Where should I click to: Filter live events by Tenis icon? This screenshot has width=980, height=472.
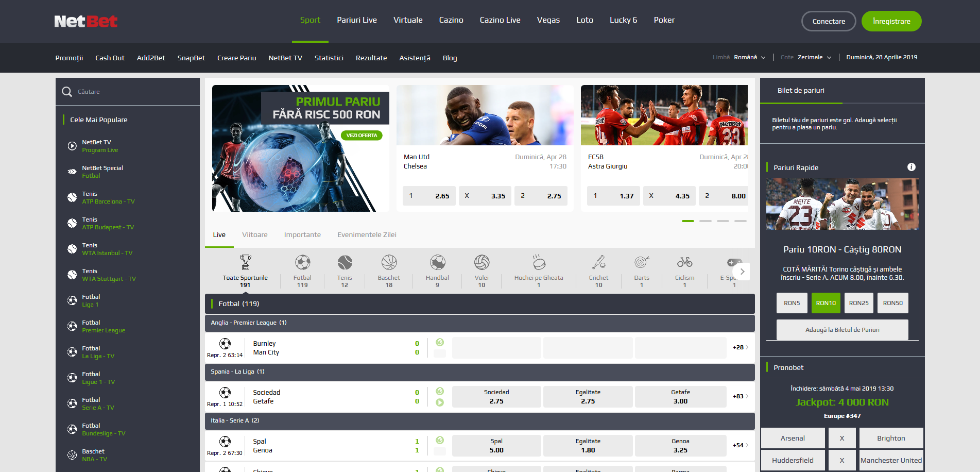click(345, 262)
